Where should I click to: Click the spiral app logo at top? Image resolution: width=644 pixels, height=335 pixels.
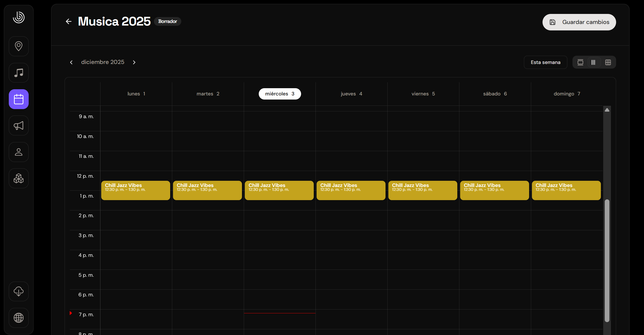click(19, 17)
